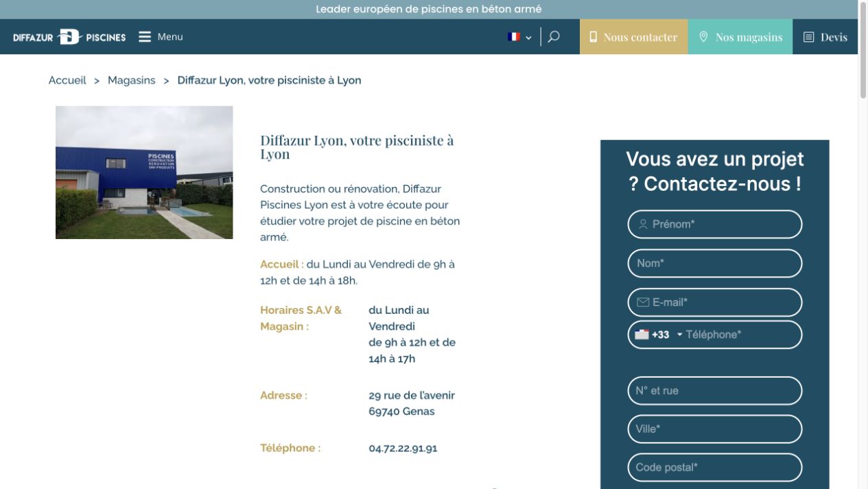Go to Magasins breadcrumb link

[x=132, y=80]
